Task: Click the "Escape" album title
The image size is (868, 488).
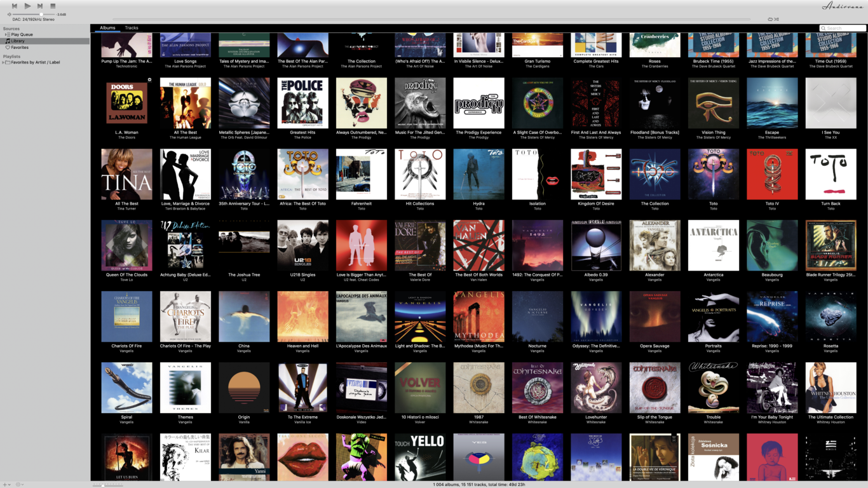Action: [x=772, y=133]
